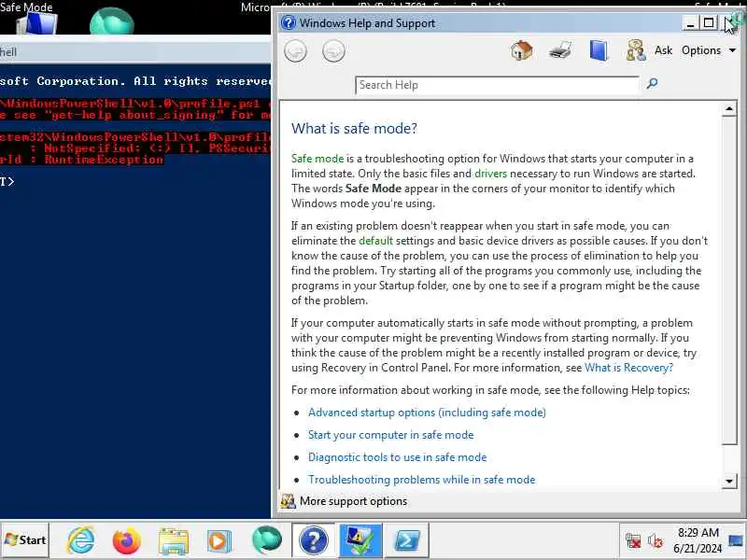Open Start your computer in safe mode
This screenshot has height=560, width=747.
(390, 435)
